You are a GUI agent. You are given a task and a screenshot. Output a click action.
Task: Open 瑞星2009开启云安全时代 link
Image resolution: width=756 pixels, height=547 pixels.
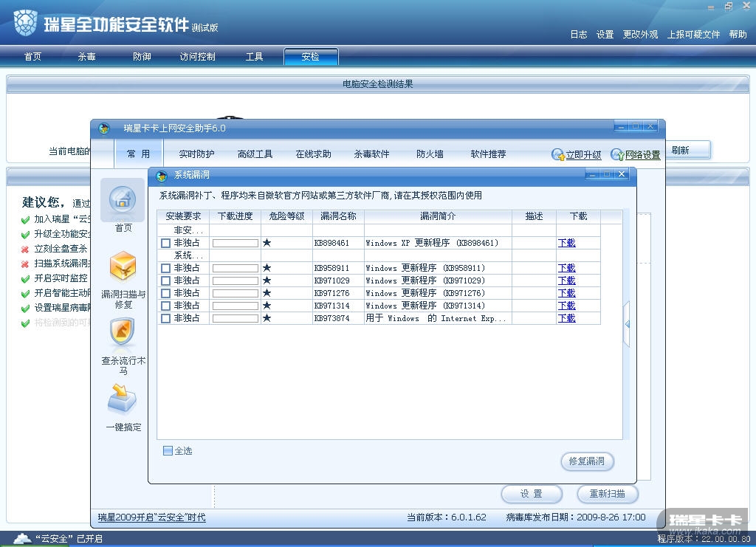151,517
